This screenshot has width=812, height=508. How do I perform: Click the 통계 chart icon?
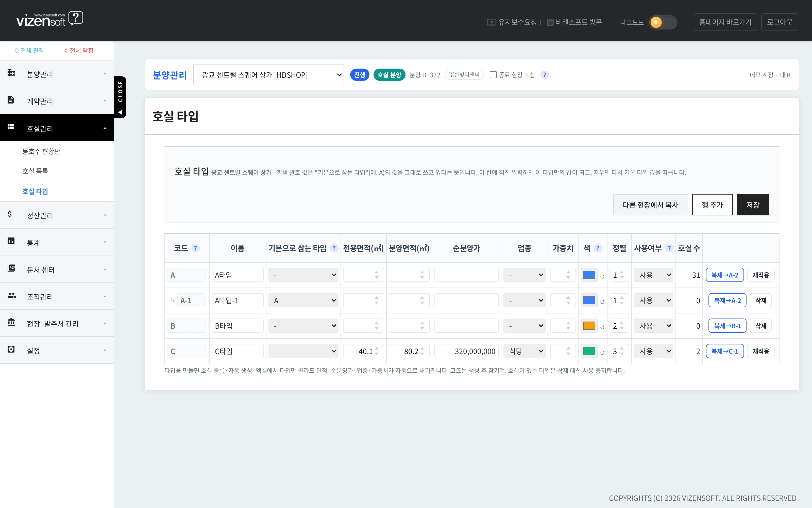tap(11, 241)
